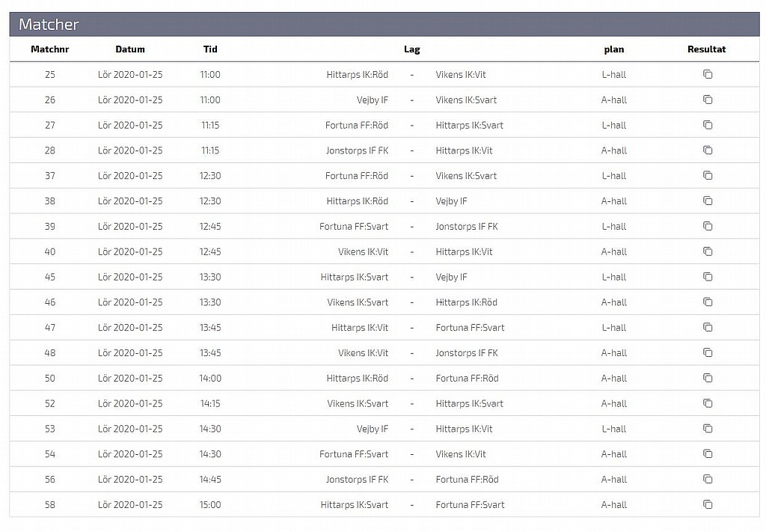Open result icon for match 48
This screenshot has height=532, width=766.
coord(708,352)
